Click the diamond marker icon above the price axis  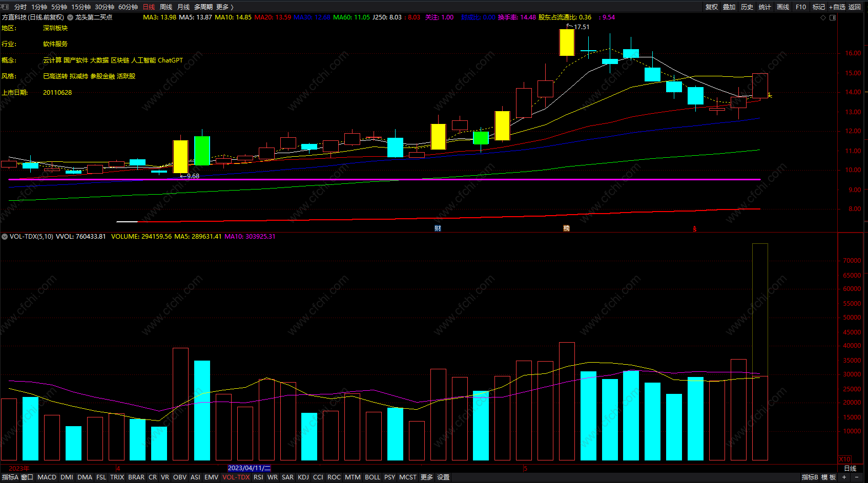point(823,17)
